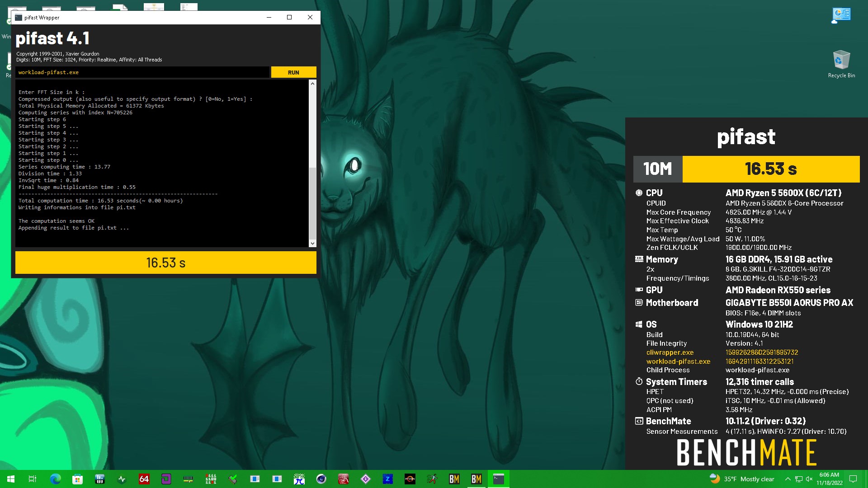Open the purple diamond taskbar icon
This screenshot has width=868, height=488.
point(365,479)
